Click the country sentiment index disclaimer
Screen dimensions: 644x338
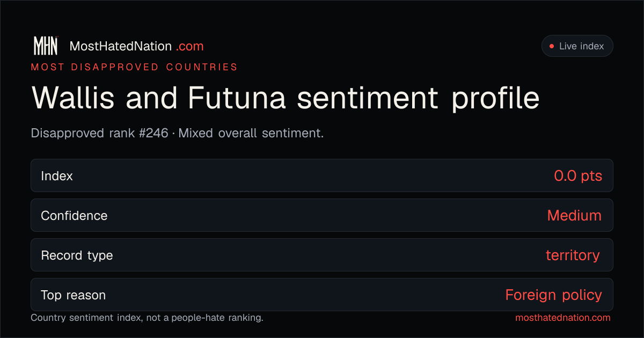[147, 318]
